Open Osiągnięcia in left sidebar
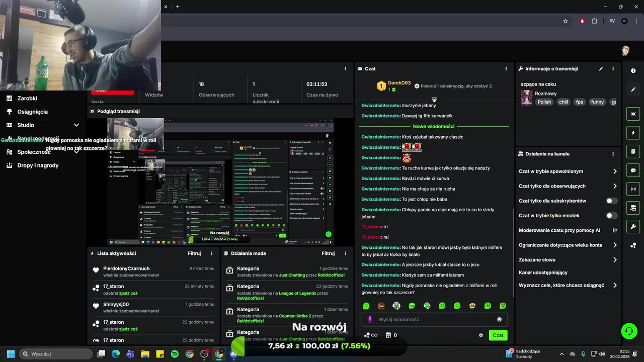 point(32,112)
